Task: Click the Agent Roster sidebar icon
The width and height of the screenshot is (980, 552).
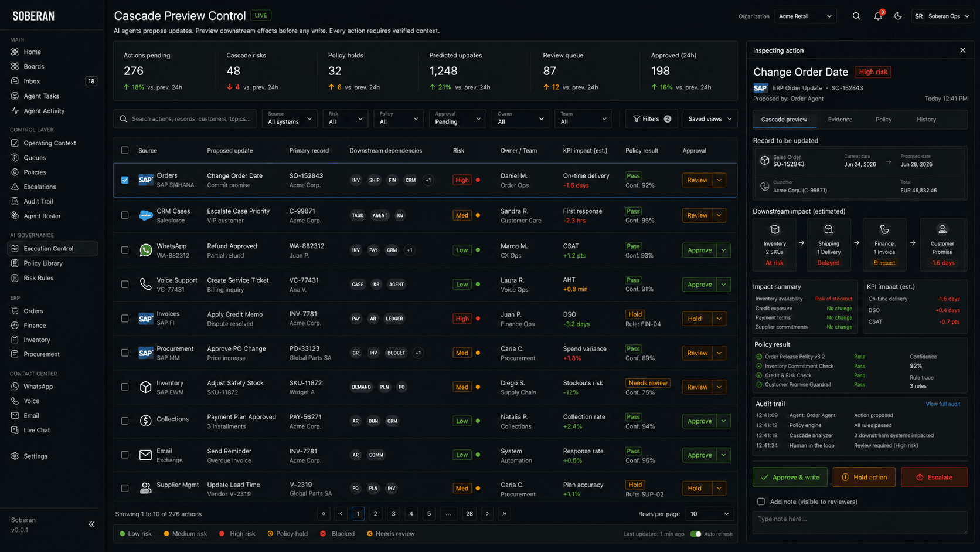Action: pos(15,215)
